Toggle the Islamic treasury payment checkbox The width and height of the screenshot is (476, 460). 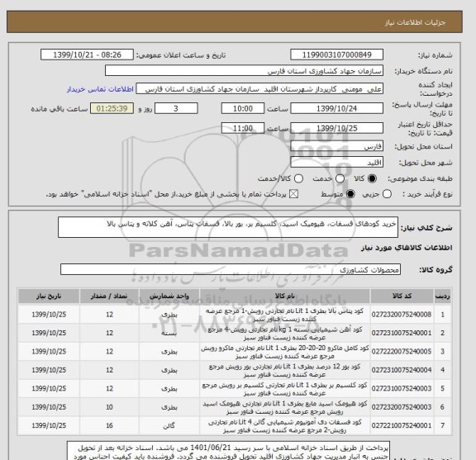[x=293, y=194]
